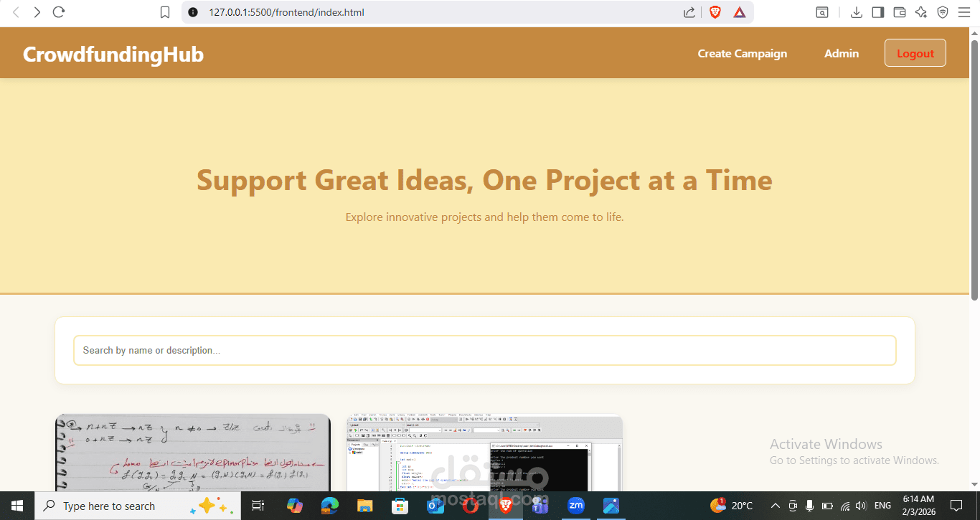980x520 pixels.
Task: Click the CrowdfundingHub logo link
Action: point(113,53)
